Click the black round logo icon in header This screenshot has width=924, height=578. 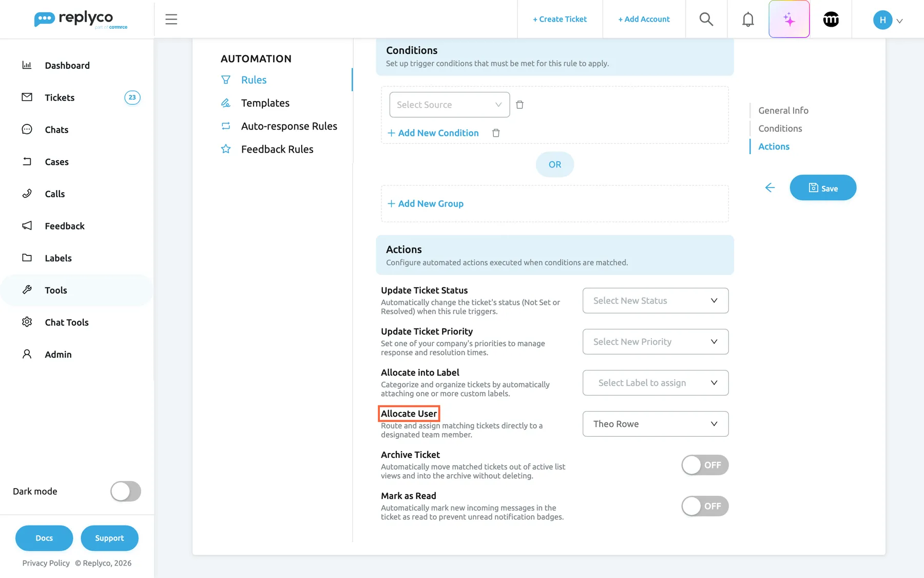831,19
